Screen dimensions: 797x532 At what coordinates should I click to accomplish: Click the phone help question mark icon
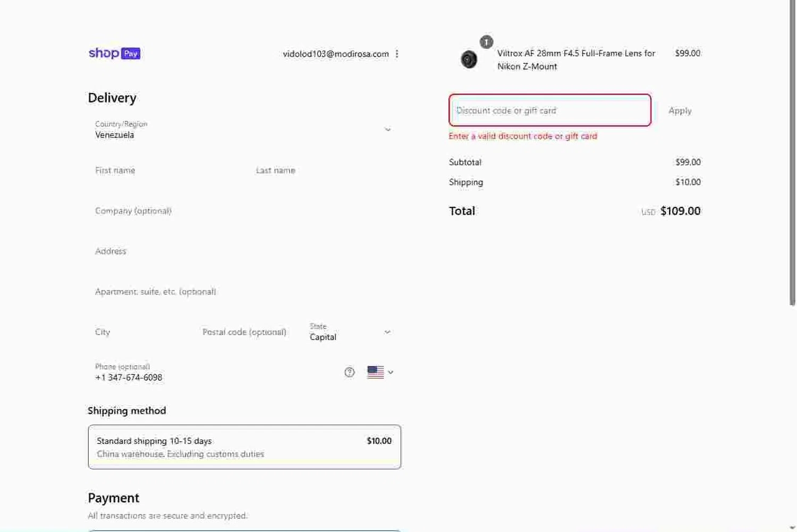349,372
